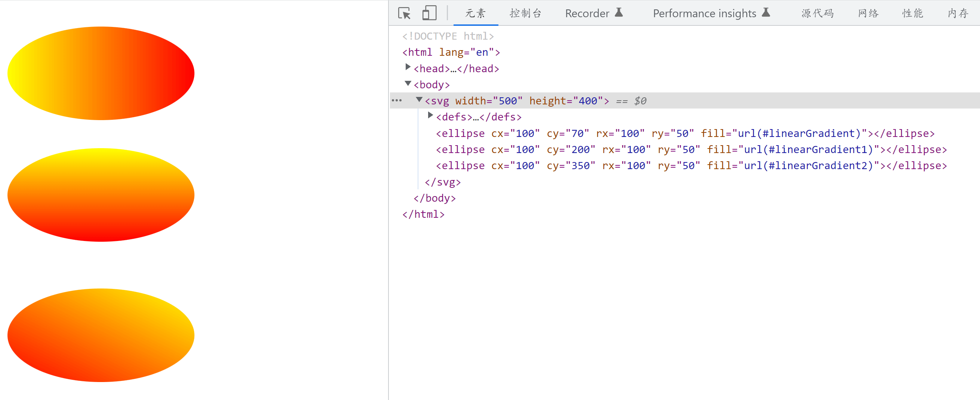Collapse the svg element node
980x400 pixels.
(x=419, y=100)
